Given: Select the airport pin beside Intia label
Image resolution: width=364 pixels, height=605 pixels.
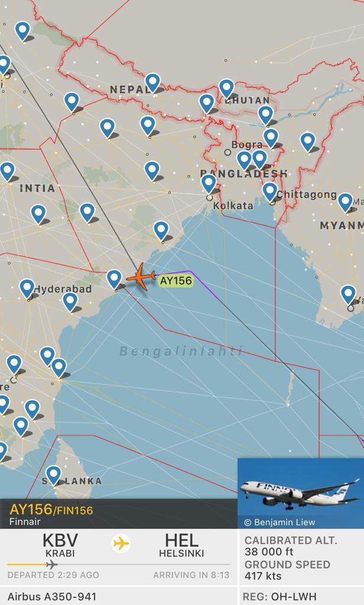Looking at the screenshot, I should (x=7, y=171).
